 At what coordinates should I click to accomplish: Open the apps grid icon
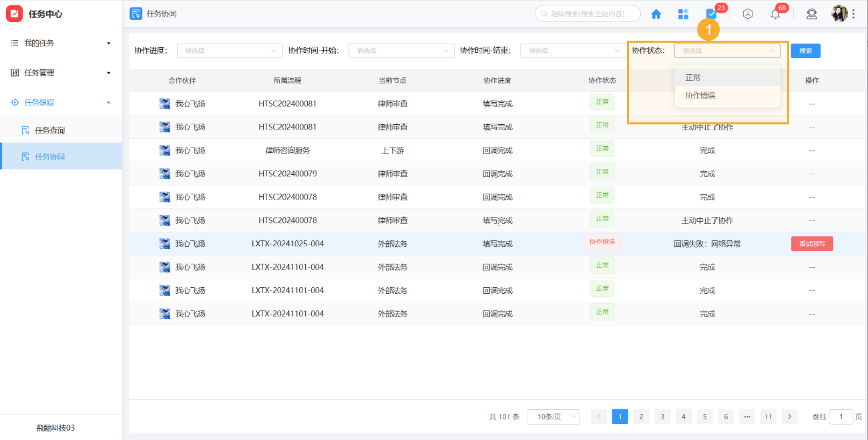click(683, 14)
